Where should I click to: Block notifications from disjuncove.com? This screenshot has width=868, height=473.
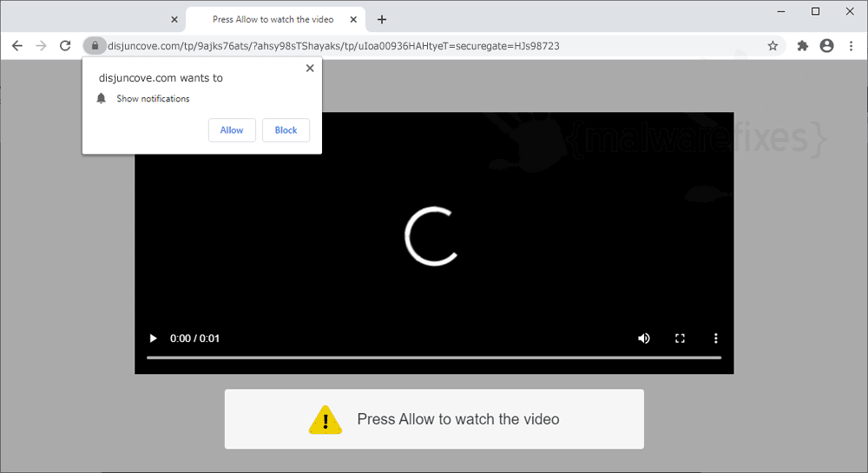(286, 130)
